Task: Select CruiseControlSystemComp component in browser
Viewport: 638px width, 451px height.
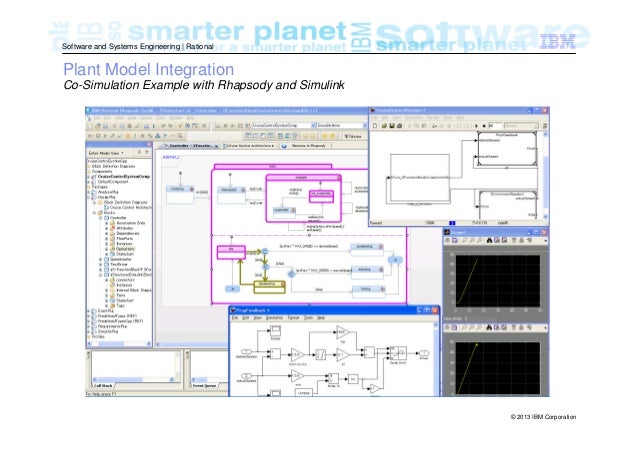Action: [123, 177]
